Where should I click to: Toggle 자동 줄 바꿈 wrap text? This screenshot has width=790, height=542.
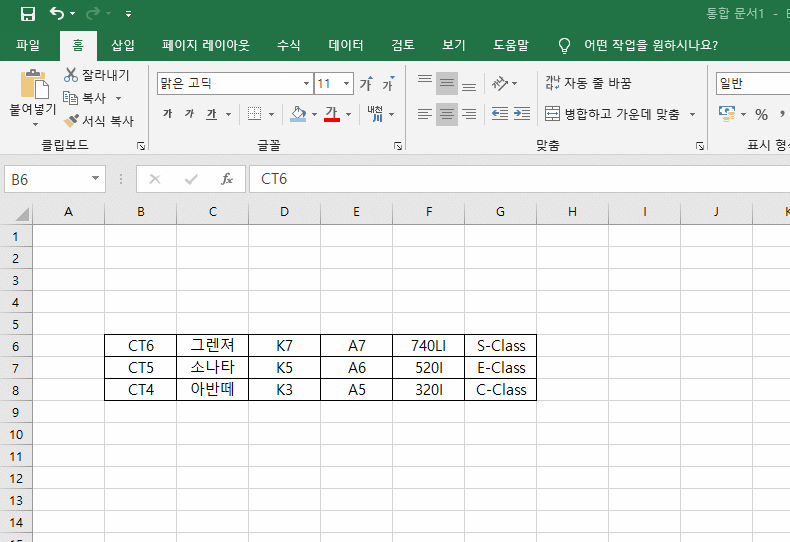click(588, 83)
